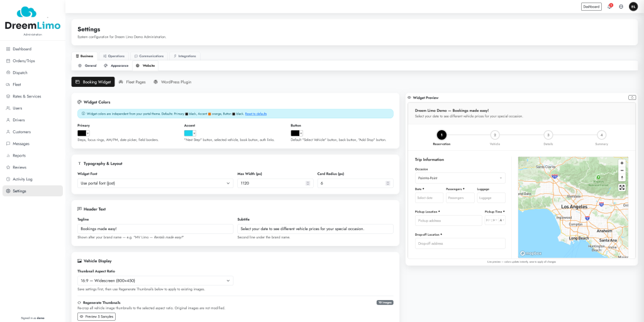Click the Widget Preview eye icon
The image size is (644, 322).
pos(409,97)
